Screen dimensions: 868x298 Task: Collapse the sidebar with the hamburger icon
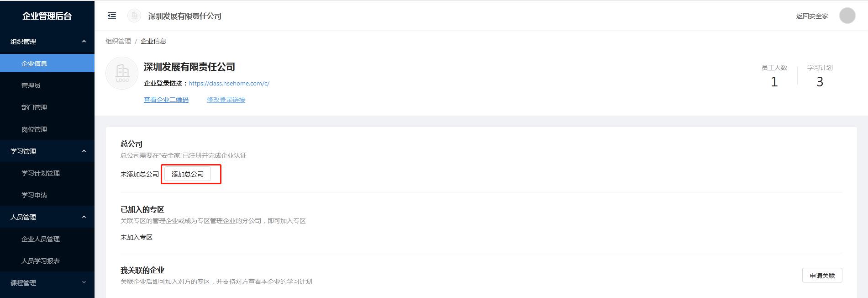pos(111,16)
